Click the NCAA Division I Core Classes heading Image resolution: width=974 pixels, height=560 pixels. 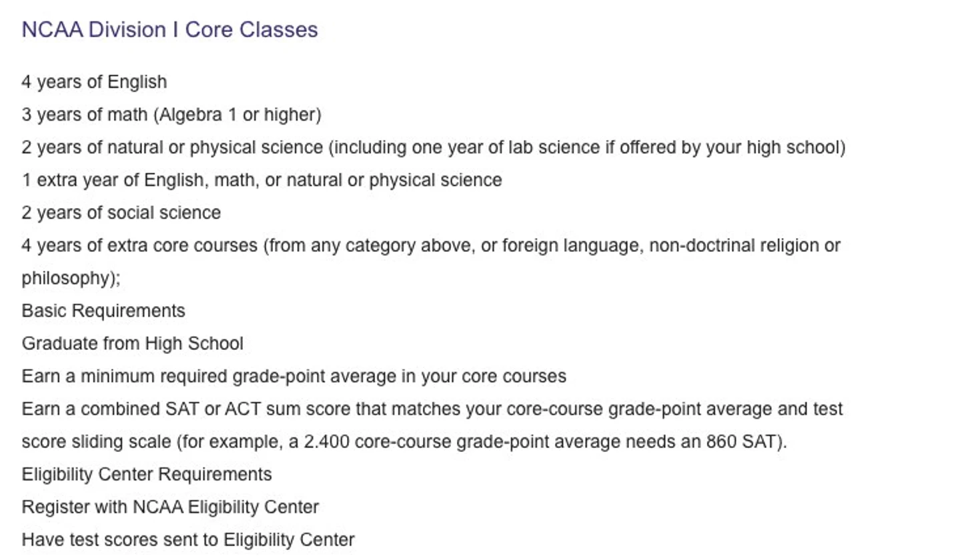[x=169, y=30]
